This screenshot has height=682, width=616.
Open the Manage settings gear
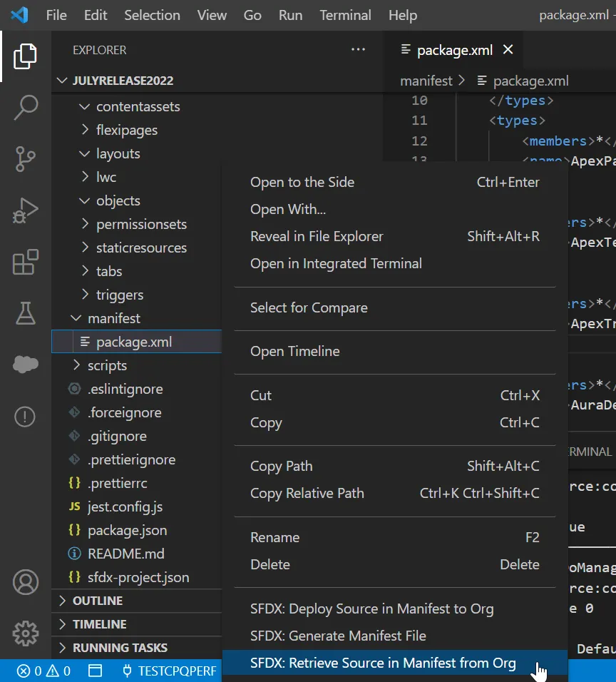[x=26, y=633]
